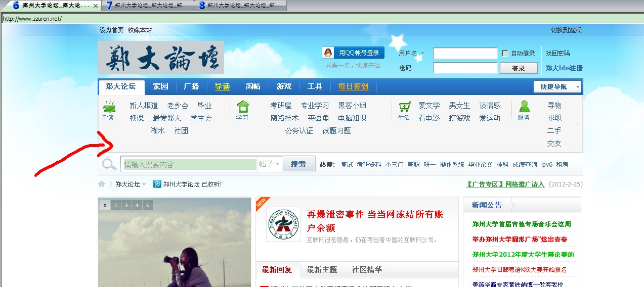
Task: Open the 打游戏 forum link
Action: (459, 118)
